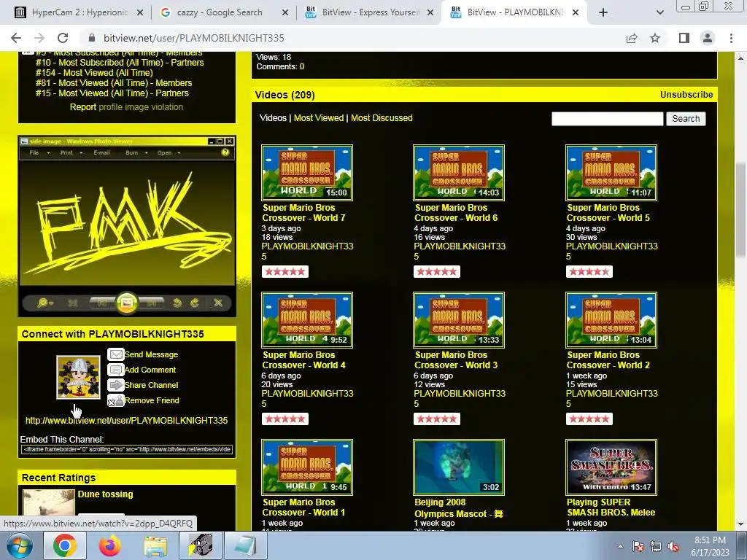Open Beijing 2008 Olympics Mascot thumbnail
Viewport: 747px width, 560px height.
click(459, 467)
